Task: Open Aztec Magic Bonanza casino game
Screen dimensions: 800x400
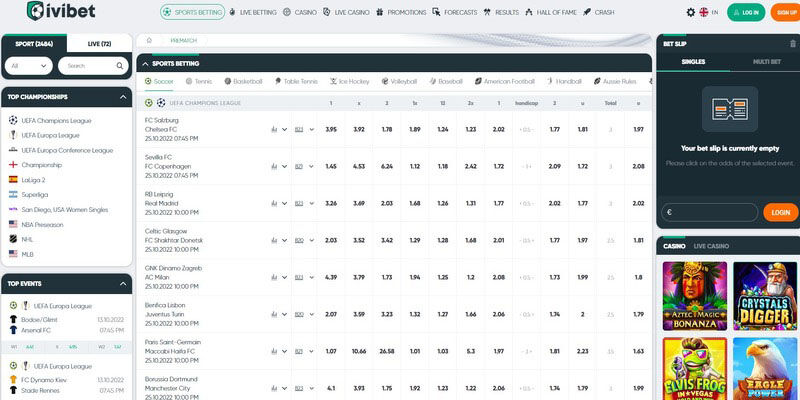Action: tap(694, 296)
